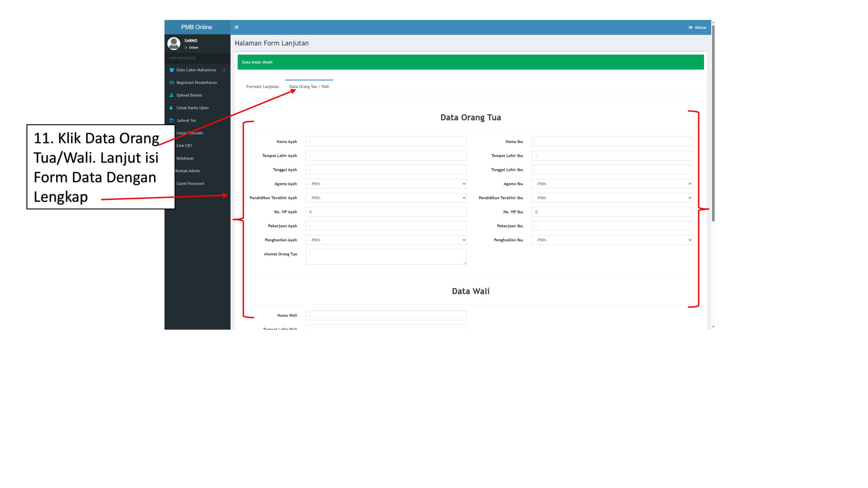Open the Agama Ibu dropdown
Image resolution: width=868 pixels, height=488 pixels.
611,184
